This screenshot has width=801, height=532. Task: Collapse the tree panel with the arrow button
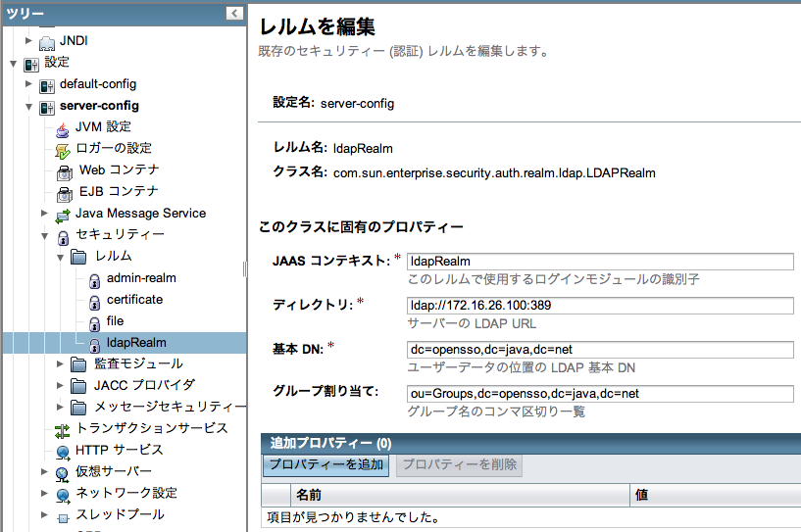pyautogui.click(x=234, y=13)
